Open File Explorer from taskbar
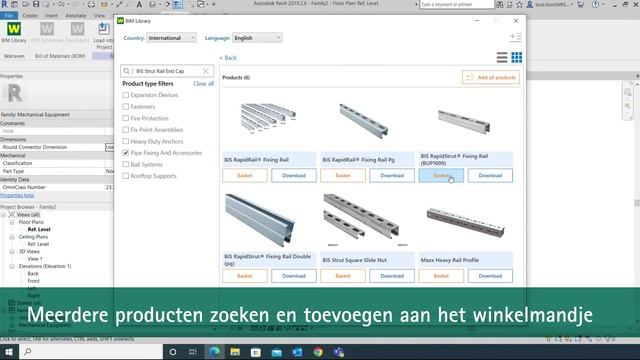Image resolution: width=640 pixels, height=360 pixels. [x=235, y=352]
